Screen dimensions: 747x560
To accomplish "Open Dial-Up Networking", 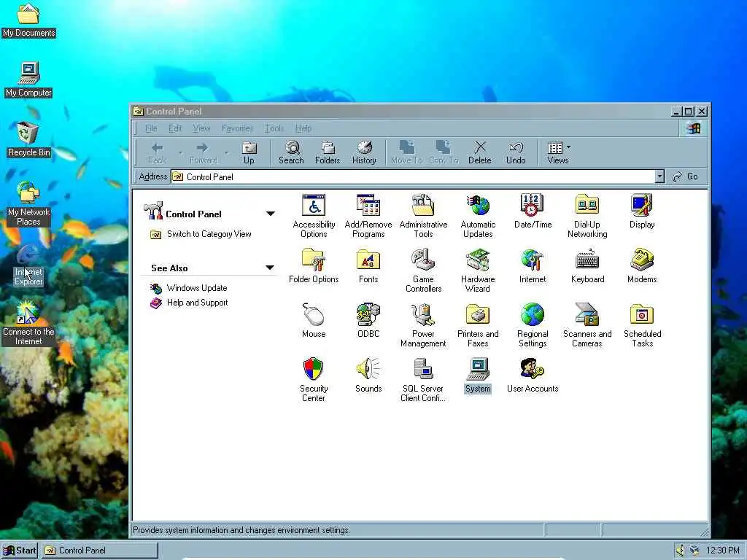I will [x=587, y=216].
